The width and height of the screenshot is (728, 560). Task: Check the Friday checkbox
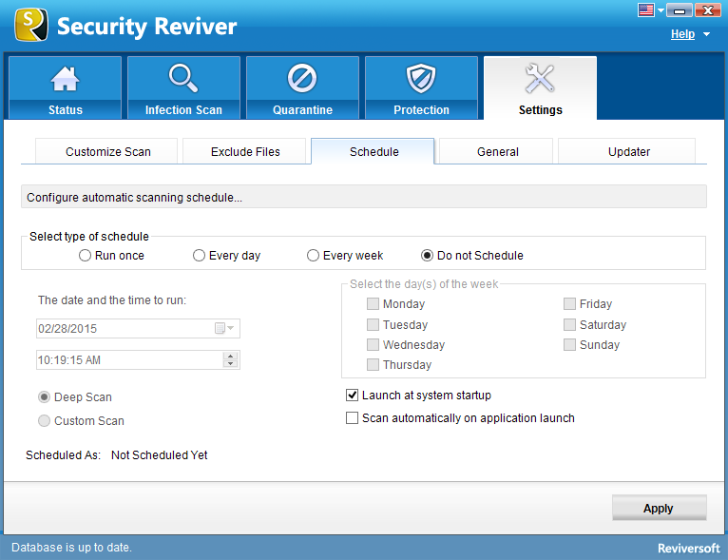click(569, 304)
